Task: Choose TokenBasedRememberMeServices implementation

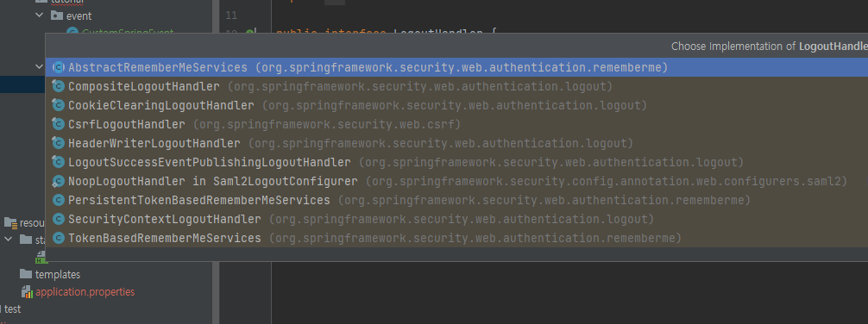Action: click(x=456, y=239)
